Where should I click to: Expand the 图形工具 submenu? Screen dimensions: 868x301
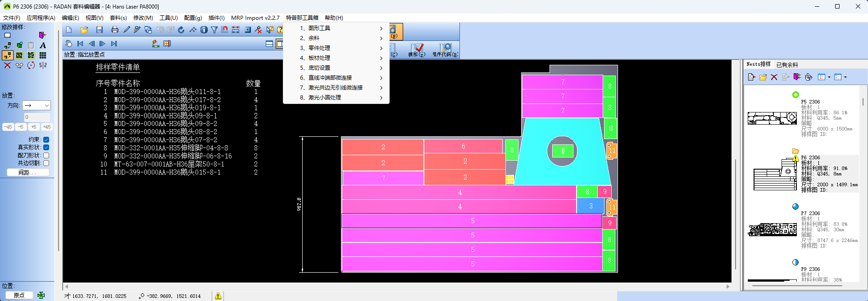tap(336, 28)
